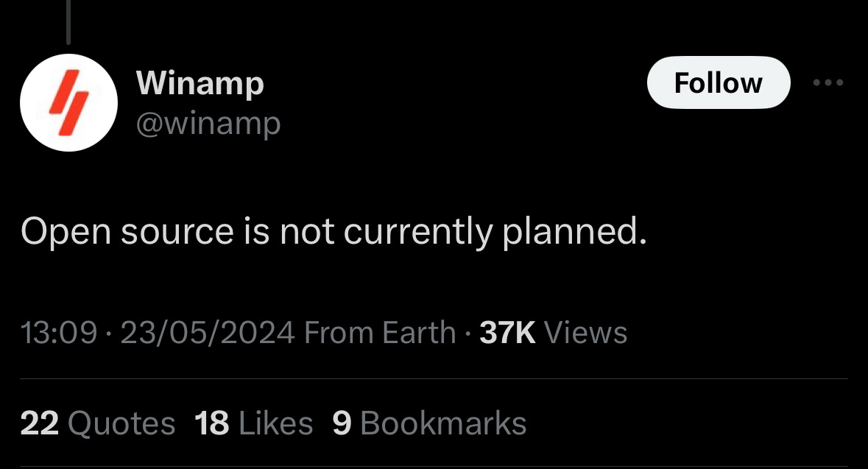Screen dimensions: 868x469
Task: Click the 13:09 post timestamp
Action: coord(60,333)
